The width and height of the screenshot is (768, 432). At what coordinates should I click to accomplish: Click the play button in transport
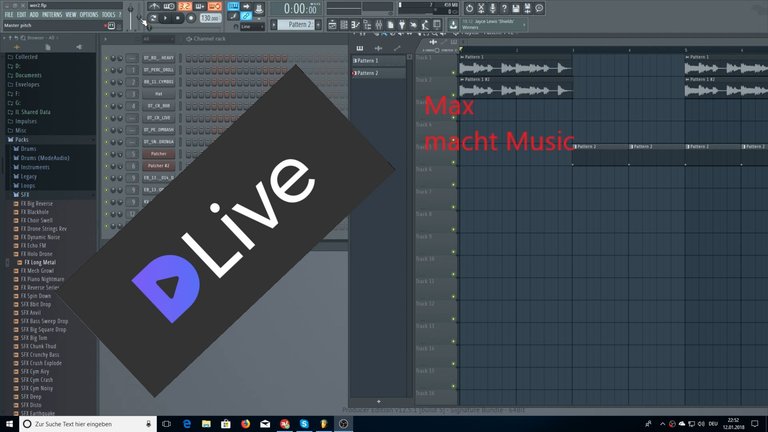166,19
